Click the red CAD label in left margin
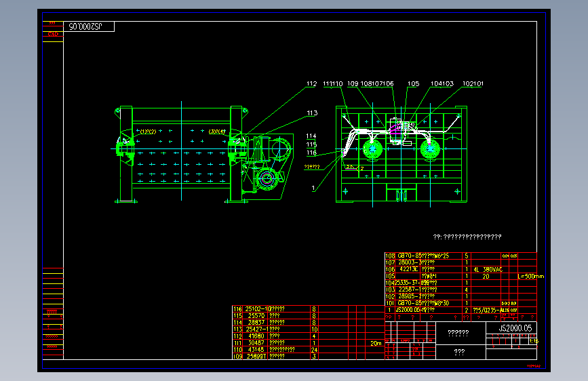This screenshot has height=381, width=588. (53, 34)
